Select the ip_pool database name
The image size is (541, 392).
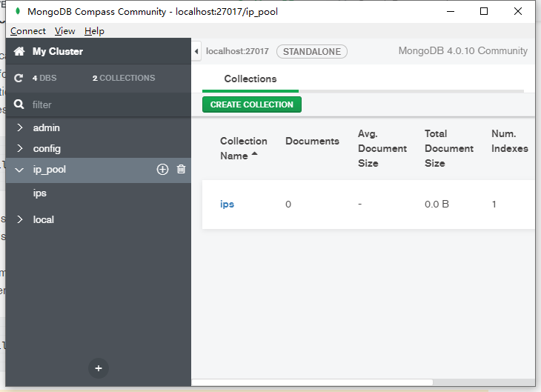[x=50, y=170]
